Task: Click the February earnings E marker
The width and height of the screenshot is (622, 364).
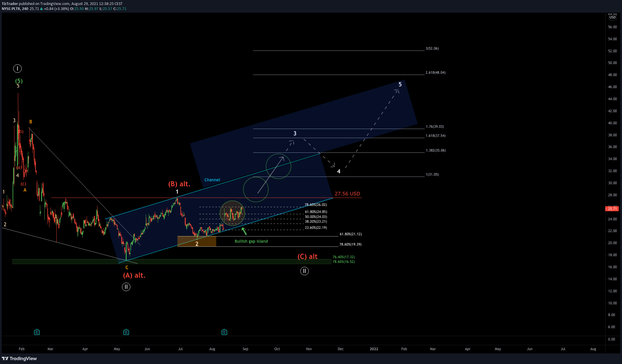Action: point(37,332)
